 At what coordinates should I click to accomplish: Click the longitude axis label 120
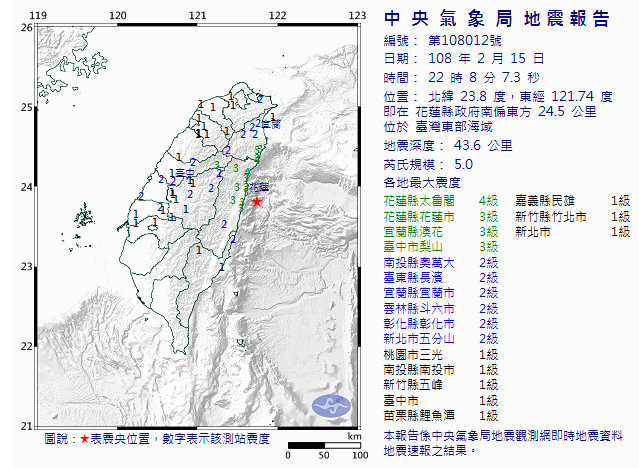pos(117,15)
